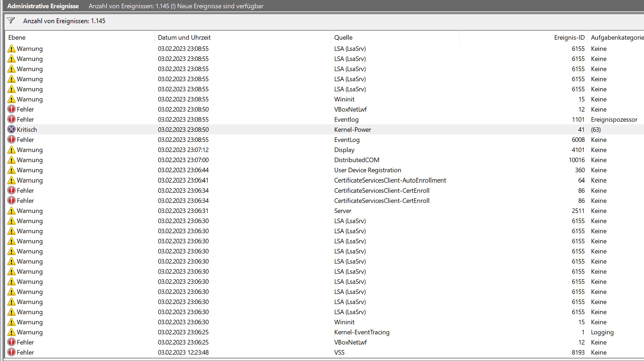Click the Aufgabenkategorie column header

(x=617, y=38)
